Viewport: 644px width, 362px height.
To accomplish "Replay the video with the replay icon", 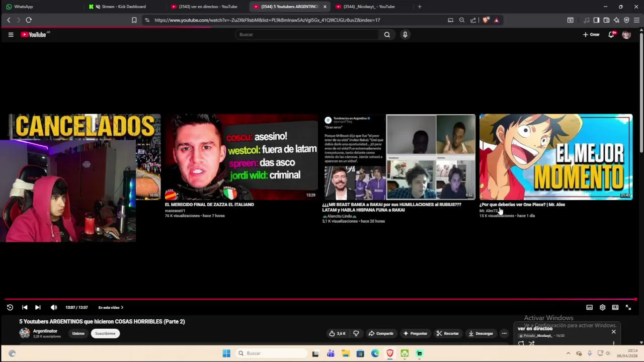I will (x=10, y=307).
